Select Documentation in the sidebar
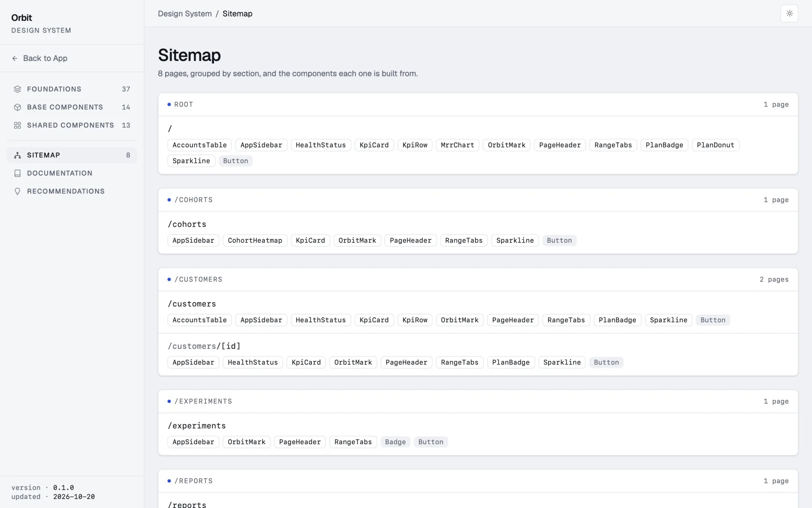The height and width of the screenshot is (508, 812). [x=72, y=173]
